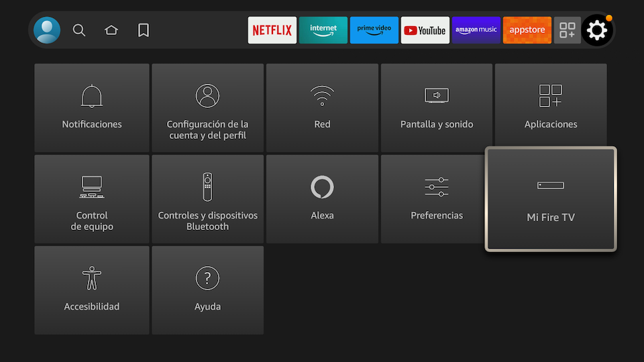Open the Amazon internet browser app
644x362 pixels.
point(323,30)
